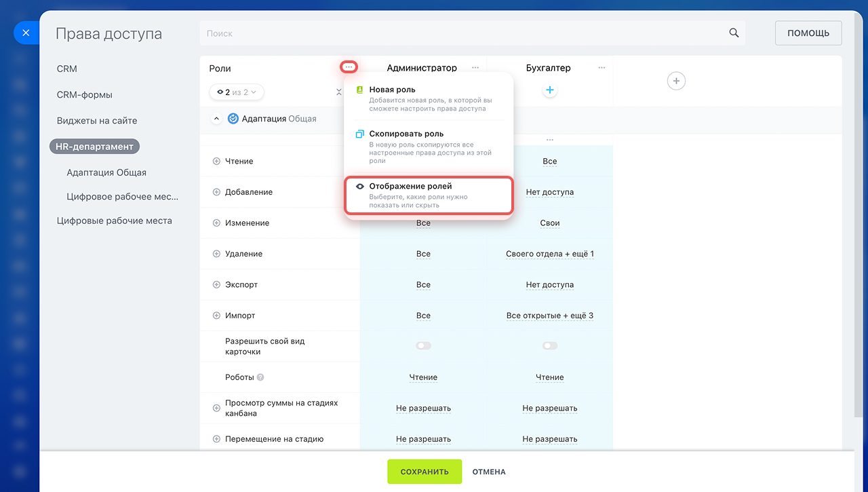Close the access rights panel with X
This screenshot has width=868, height=492.
(x=26, y=33)
